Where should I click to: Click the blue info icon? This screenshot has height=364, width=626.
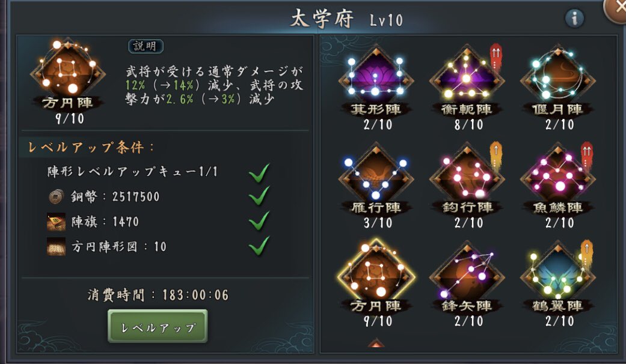point(574,19)
